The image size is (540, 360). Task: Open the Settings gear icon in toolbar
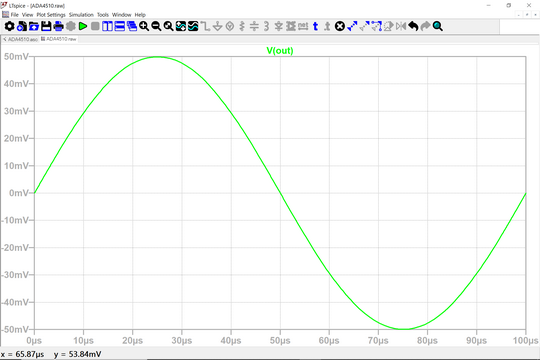(x=9, y=26)
